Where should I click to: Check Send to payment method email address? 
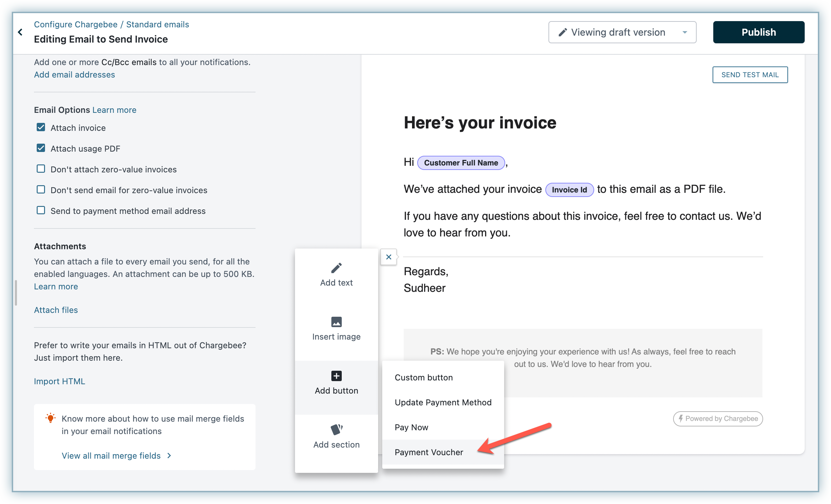pyautogui.click(x=41, y=210)
